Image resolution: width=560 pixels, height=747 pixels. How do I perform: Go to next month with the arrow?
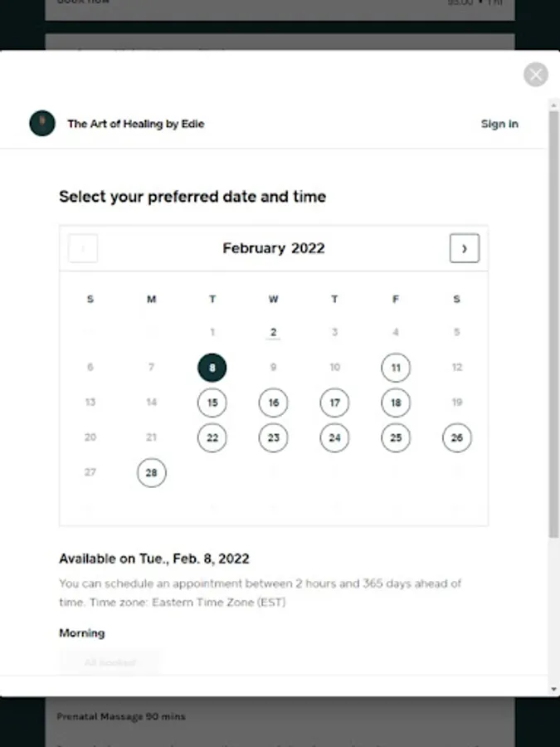tap(465, 248)
